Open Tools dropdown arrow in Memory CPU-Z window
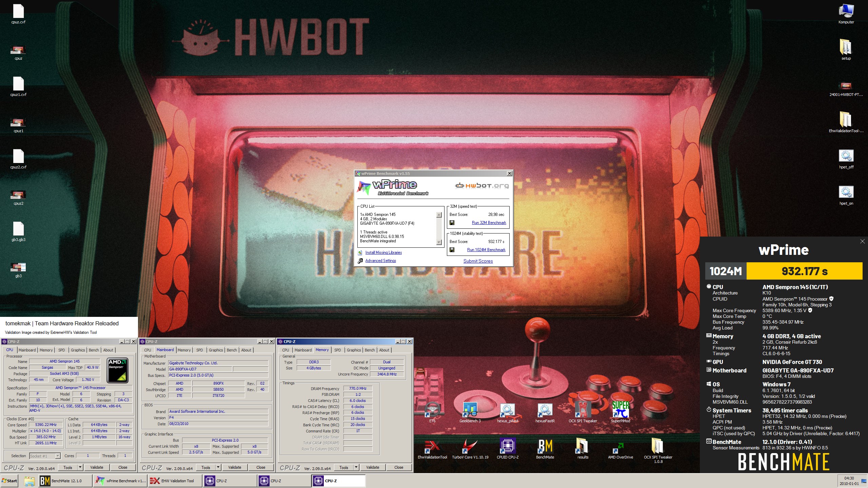The width and height of the screenshot is (868, 488). click(356, 467)
